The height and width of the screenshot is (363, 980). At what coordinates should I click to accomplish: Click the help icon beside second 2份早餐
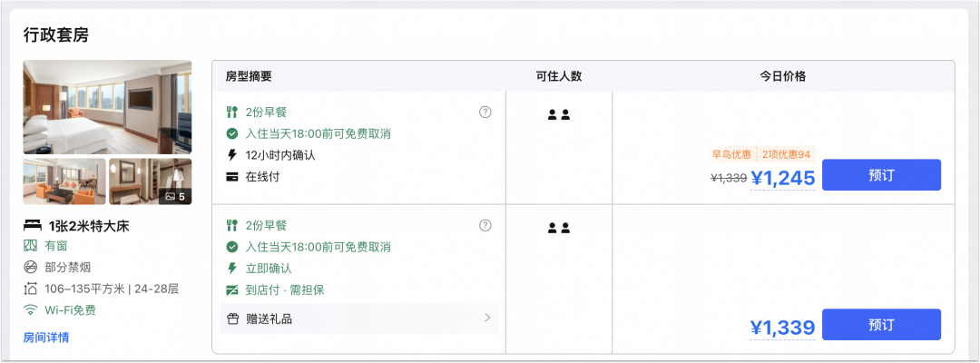[x=485, y=226]
